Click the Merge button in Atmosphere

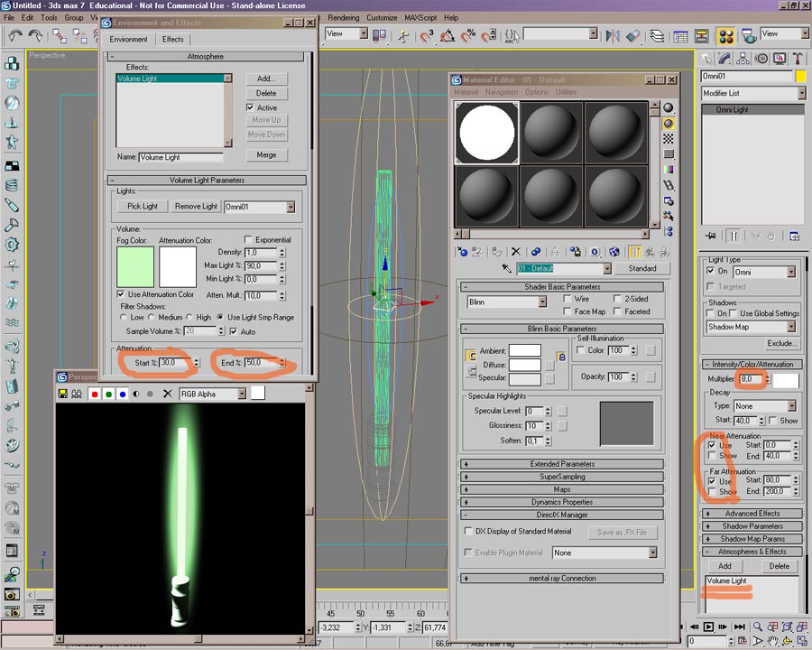pyautogui.click(x=266, y=155)
